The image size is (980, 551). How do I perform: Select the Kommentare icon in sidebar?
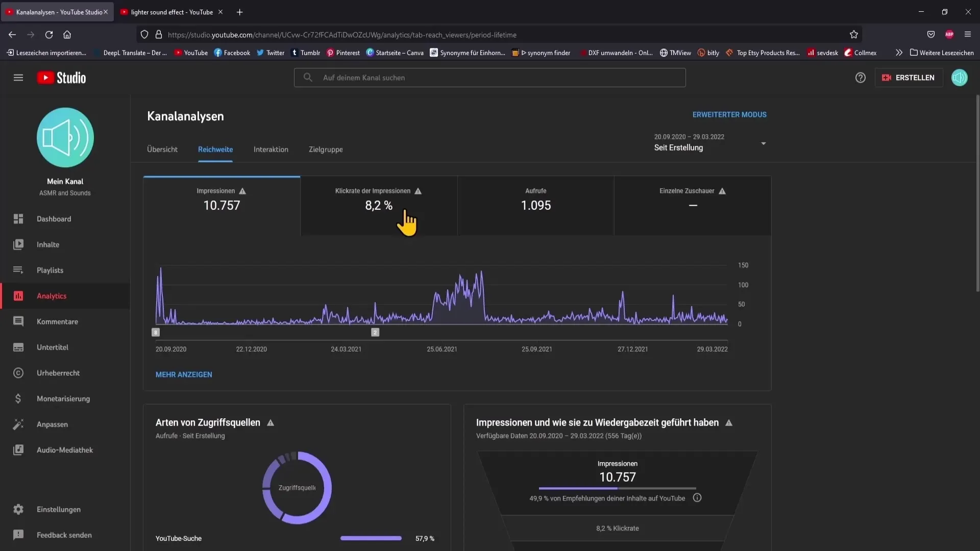click(x=18, y=321)
